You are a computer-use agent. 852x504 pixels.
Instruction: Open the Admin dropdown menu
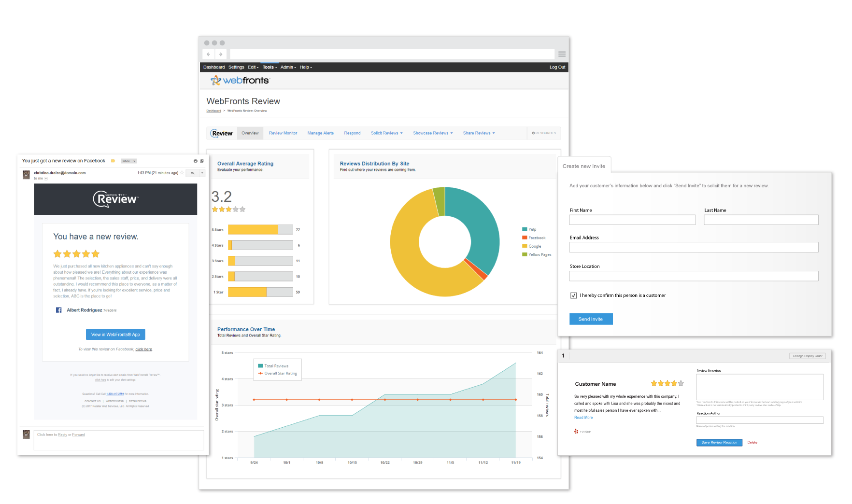[288, 67]
